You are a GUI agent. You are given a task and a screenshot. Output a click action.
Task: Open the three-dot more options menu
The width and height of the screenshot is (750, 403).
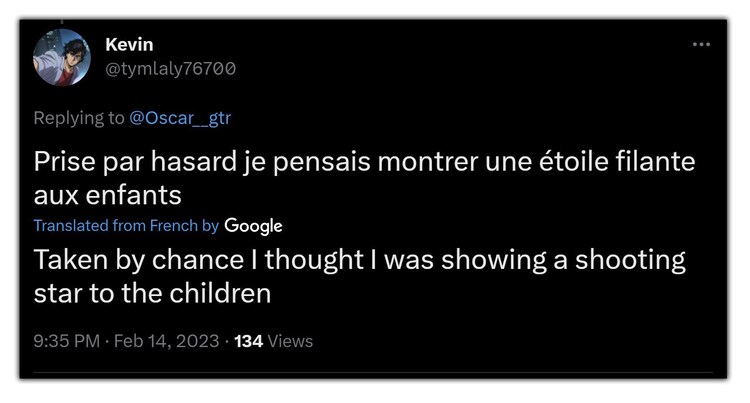click(701, 45)
